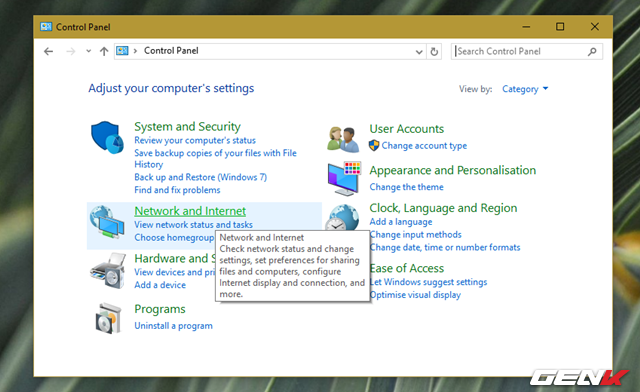Go back with the back arrow
Viewport: 640px width, 392px height.
[49, 51]
